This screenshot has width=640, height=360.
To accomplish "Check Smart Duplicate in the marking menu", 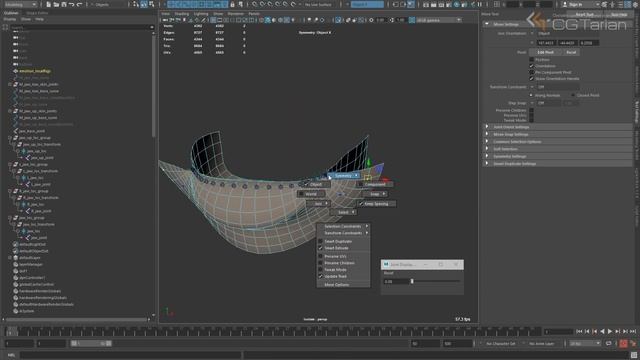I will 320,241.
